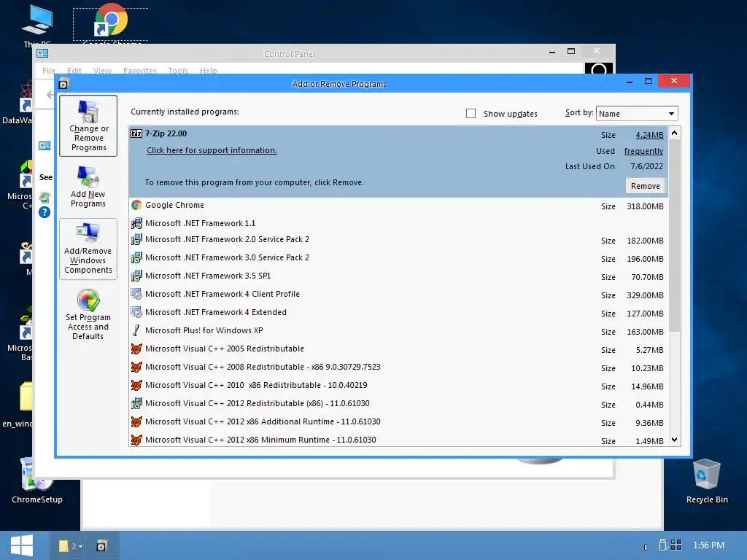The height and width of the screenshot is (560, 747).
Task: Click icon of Microsoft Plus! for Windows XP
Action: click(x=136, y=330)
